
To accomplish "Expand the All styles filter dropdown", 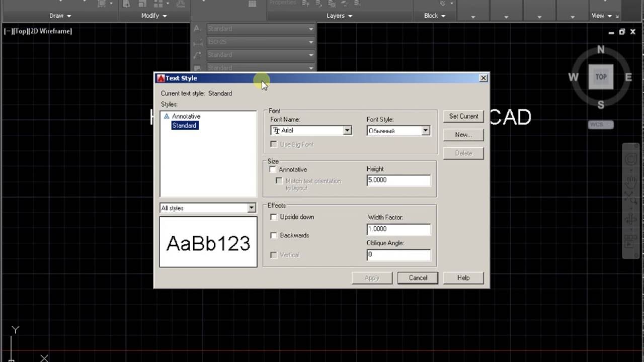I will [x=252, y=208].
